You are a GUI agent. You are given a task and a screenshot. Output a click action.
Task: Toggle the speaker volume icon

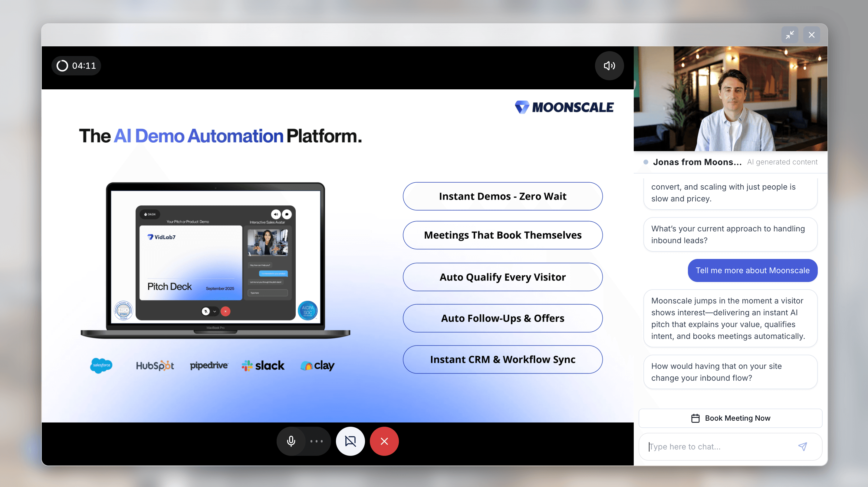(609, 65)
